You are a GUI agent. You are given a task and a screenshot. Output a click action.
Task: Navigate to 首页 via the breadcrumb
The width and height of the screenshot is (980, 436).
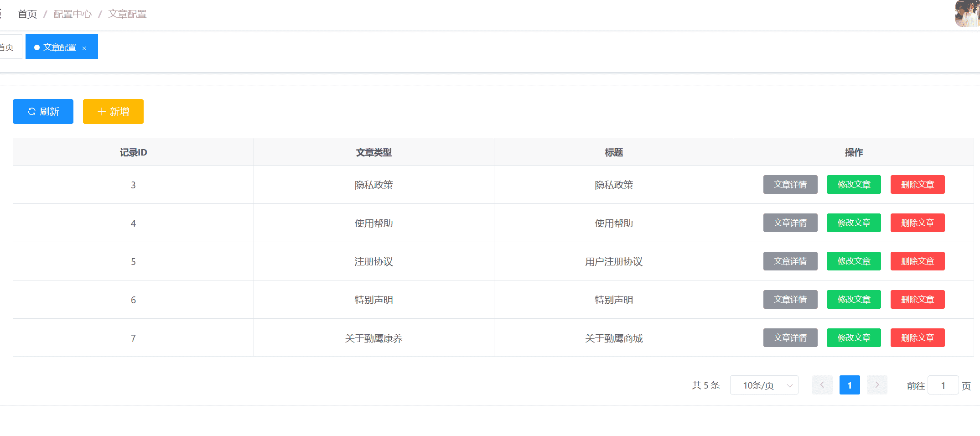click(x=26, y=14)
